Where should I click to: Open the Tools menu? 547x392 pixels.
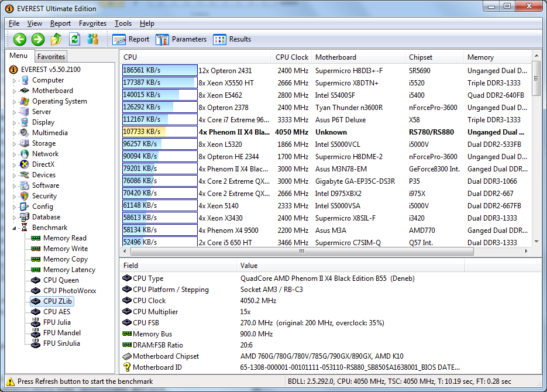(123, 23)
